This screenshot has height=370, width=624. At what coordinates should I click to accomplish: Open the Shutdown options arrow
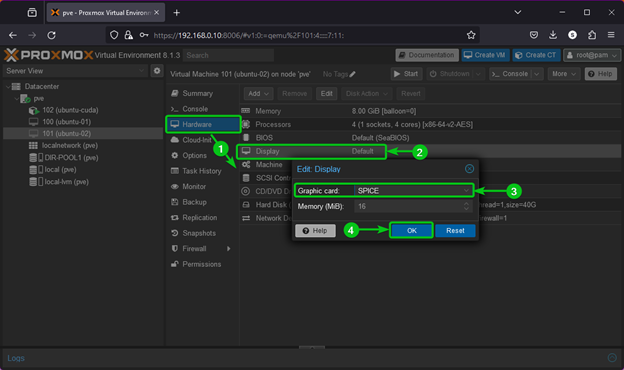[478, 74]
